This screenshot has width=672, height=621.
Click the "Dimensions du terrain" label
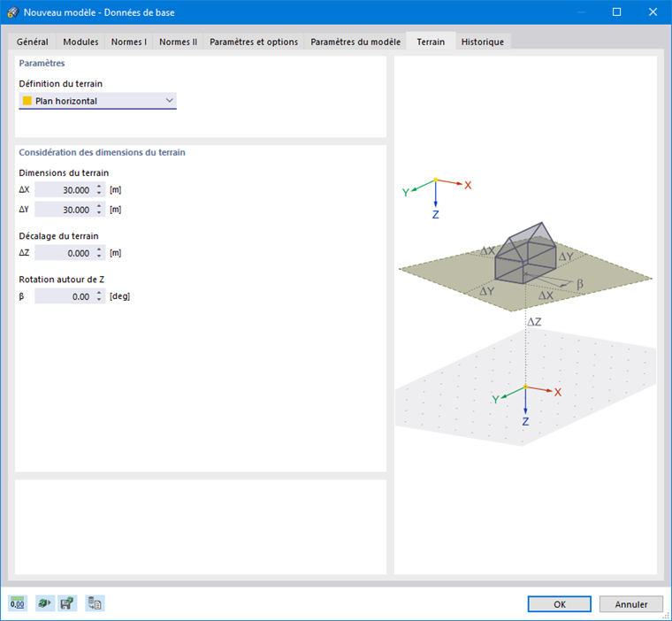click(64, 172)
